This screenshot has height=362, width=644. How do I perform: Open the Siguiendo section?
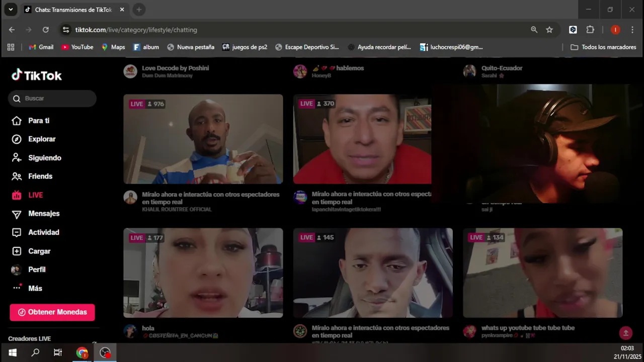(x=36, y=158)
